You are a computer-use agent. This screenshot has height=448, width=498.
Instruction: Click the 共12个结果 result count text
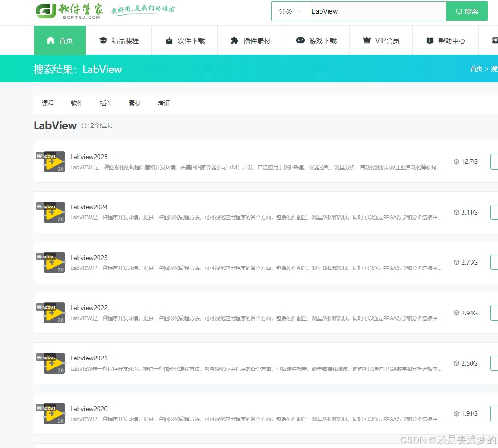click(96, 125)
